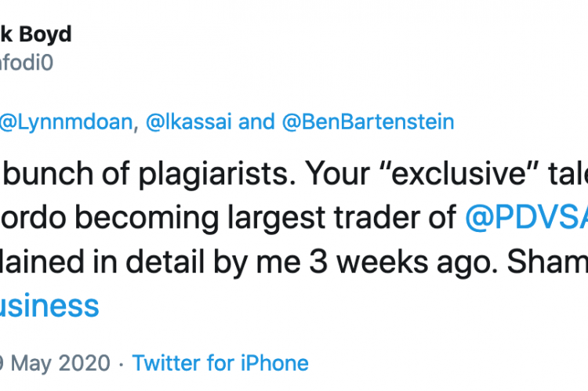Click the word "plagiarists" in the tweet
Screen dimensions: 588x391
pyautogui.click(x=217, y=174)
